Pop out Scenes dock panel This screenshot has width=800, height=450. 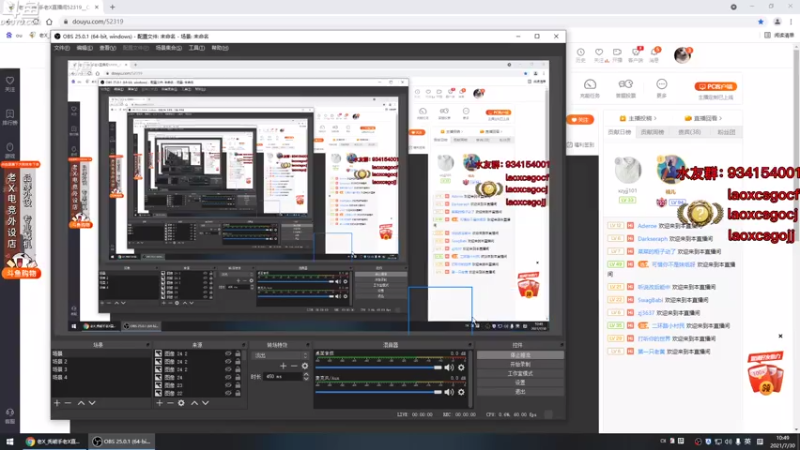coord(147,345)
